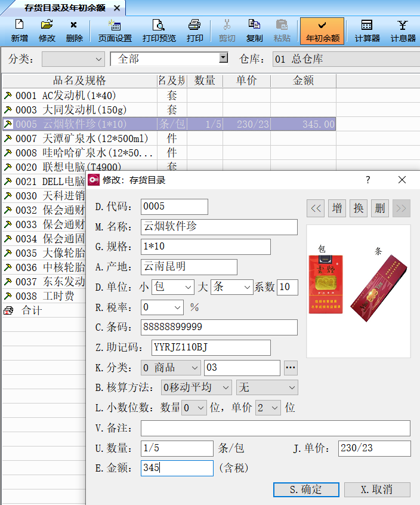Open the 计算器 calculator tool
Image resolution: width=420 pixels, height=505 pixels.
[367, 31]
